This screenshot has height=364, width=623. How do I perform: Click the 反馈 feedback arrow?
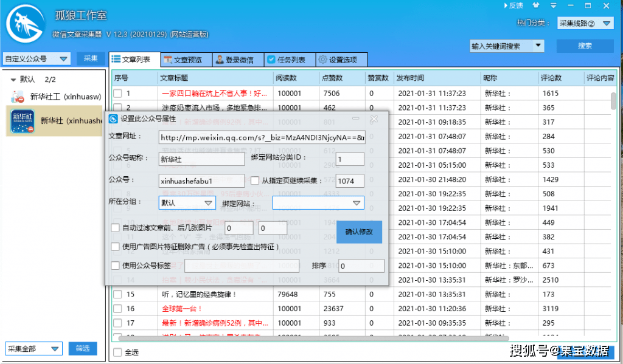(x=506, y=5)
